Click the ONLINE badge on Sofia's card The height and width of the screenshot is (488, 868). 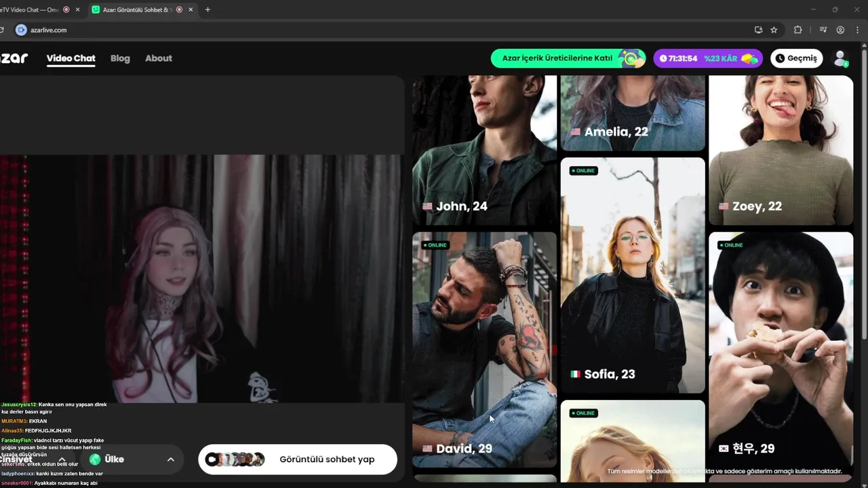pos(583,170)
